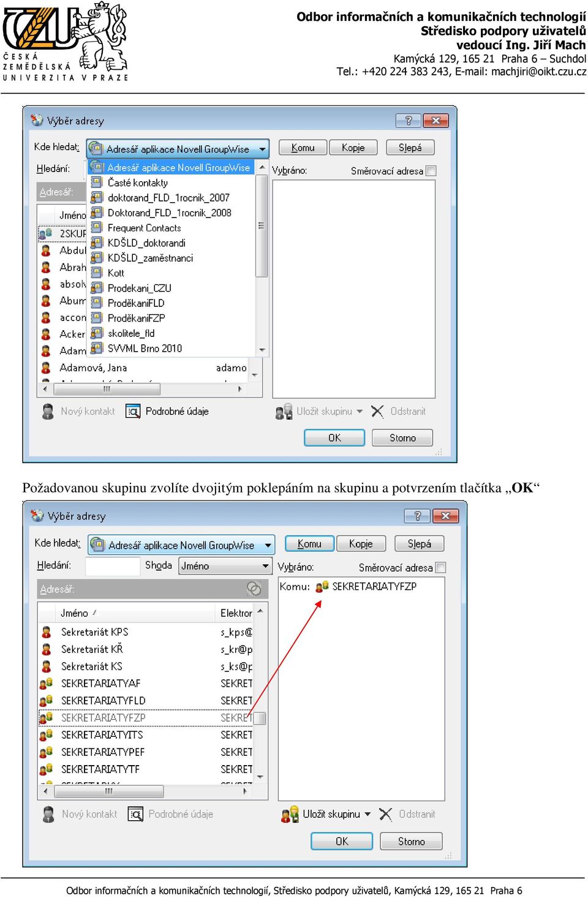
Task: Choose the Kott address book icon
Action: pos(97,273)
